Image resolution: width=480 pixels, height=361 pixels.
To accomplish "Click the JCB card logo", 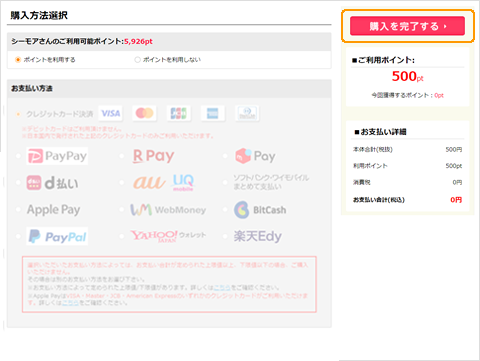I will 179,113.
